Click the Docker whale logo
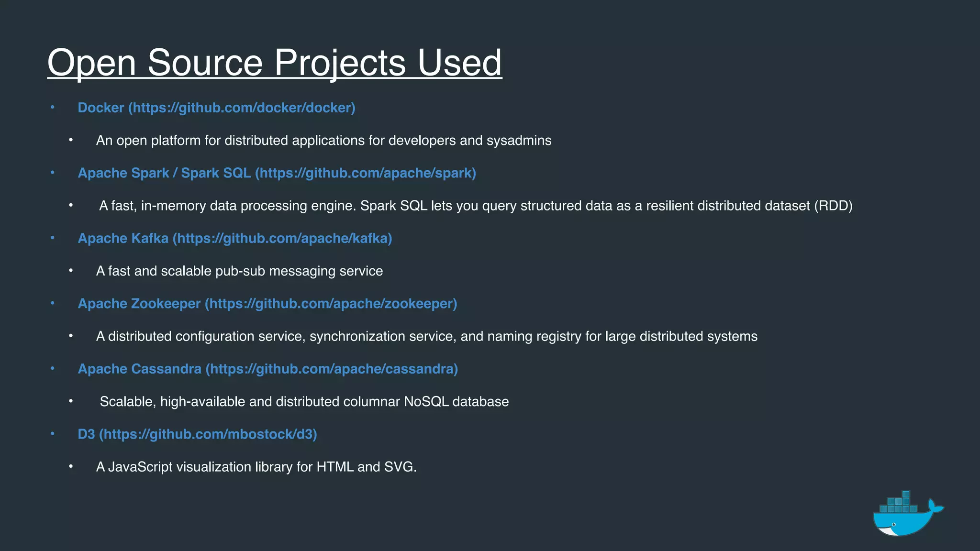The image size is (980, 551). 908,513
